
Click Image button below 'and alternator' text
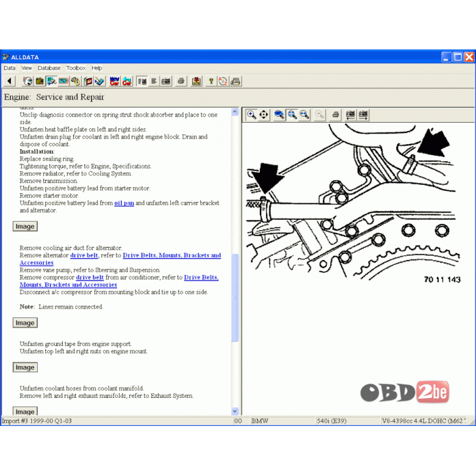tap(25, 226)
